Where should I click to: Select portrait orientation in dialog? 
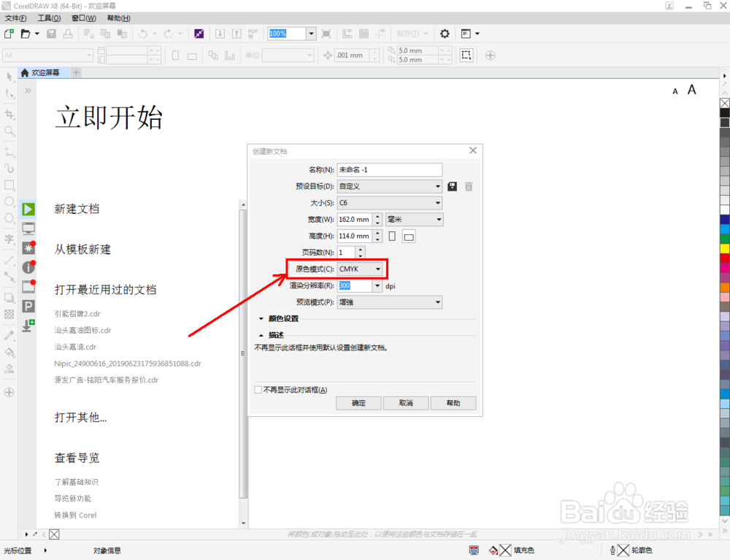pyautogui.click(x=392, y=236)
